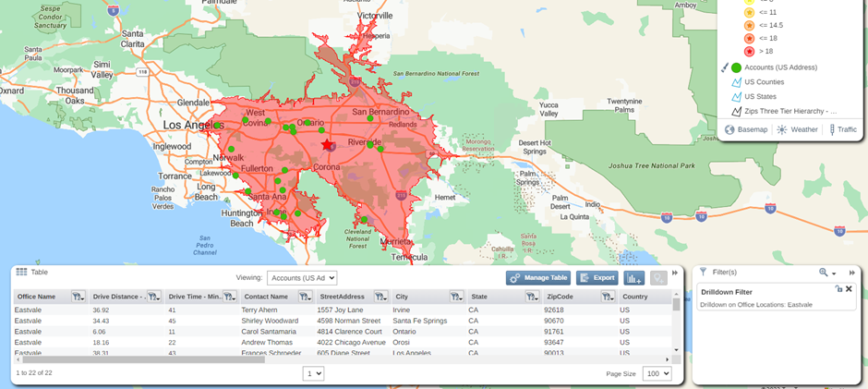Click the red star office marker on map

(326, 145)
